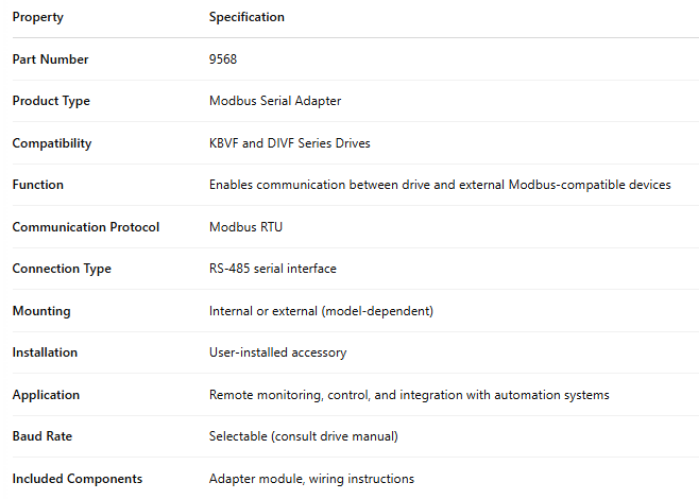Select the Communication Protocol label
Viewport: 699px width, 500px height.
(x=85, y=227)
